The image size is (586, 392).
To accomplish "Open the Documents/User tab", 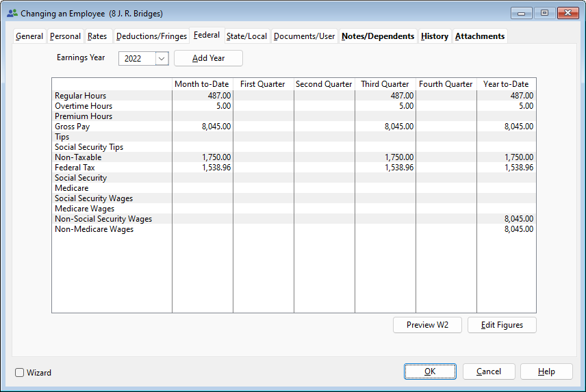I will point(304,36).
